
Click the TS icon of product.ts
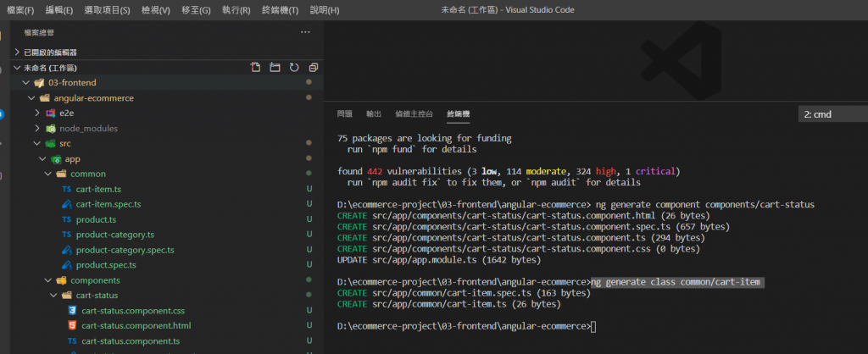click(66, 219)
